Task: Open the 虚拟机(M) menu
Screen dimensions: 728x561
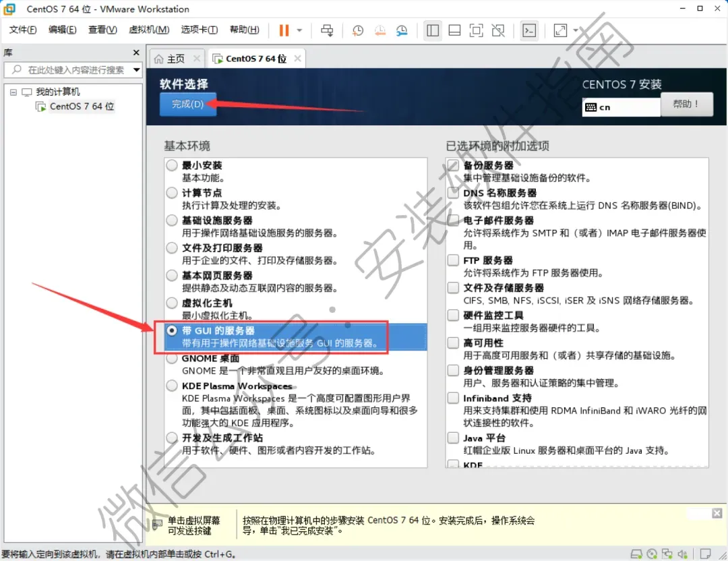Action: pos(149,30)
